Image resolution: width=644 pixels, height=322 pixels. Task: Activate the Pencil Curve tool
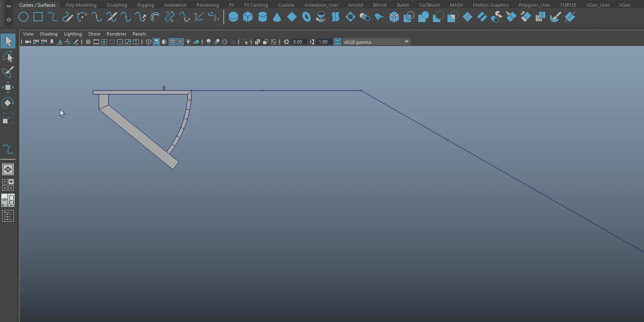pos(67,17)
